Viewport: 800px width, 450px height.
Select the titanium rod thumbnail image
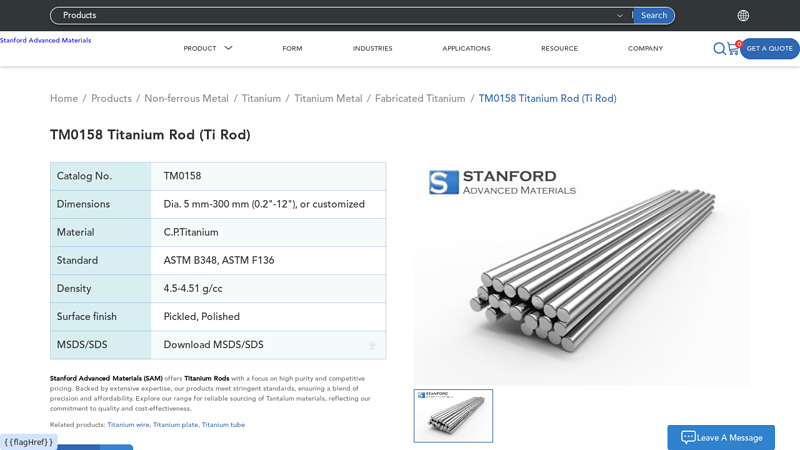tap(453, 416)
